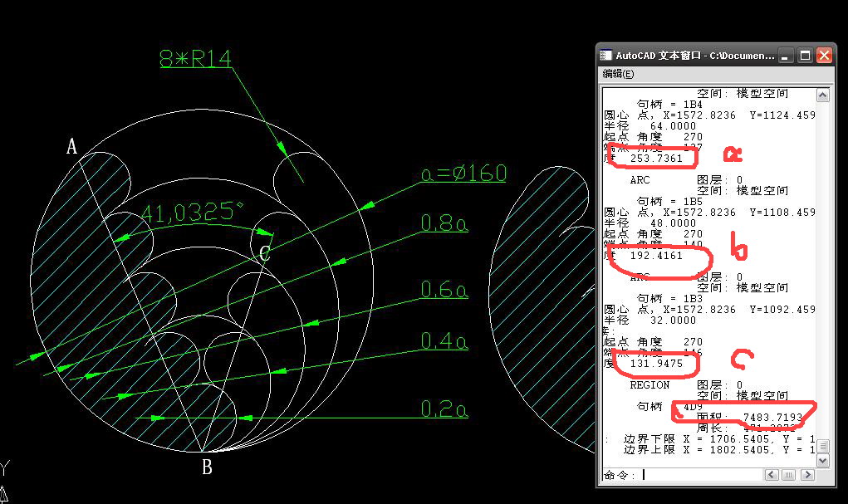Click the handle line 句柄 = 1B4
The image size is (848, 504).
coord(669,105)
